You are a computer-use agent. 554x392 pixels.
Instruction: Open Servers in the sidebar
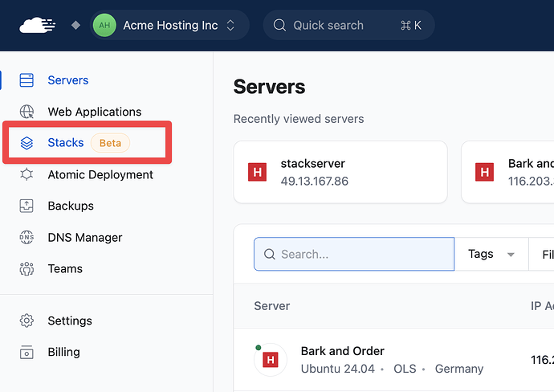tap(67, 80)
